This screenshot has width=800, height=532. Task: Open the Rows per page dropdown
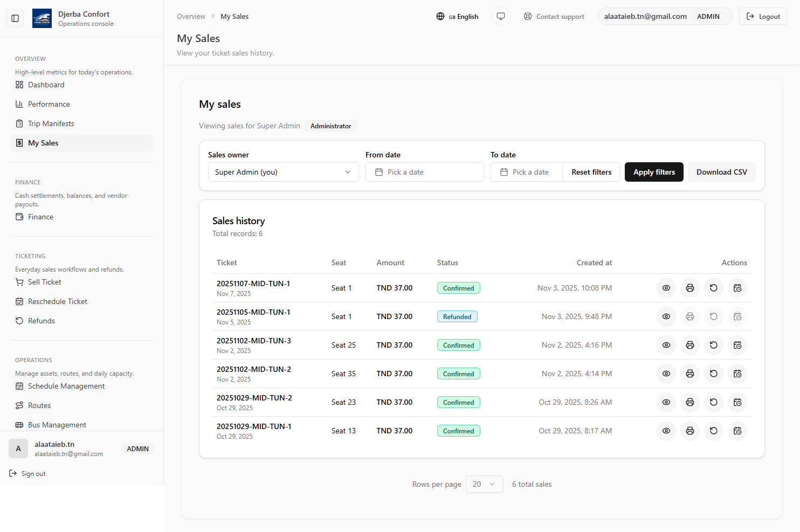(485, 484)
